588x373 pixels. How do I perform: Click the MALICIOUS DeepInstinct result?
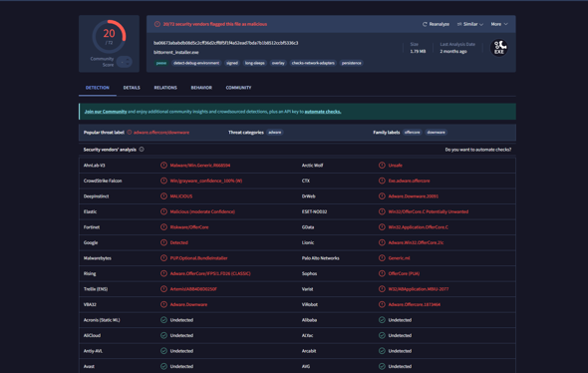point(181,196)
